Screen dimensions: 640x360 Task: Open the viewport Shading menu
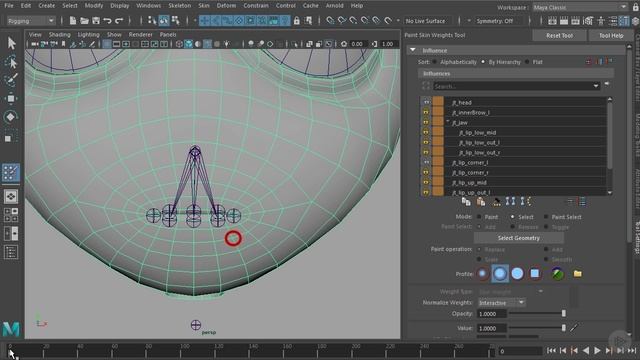point(60,35)
